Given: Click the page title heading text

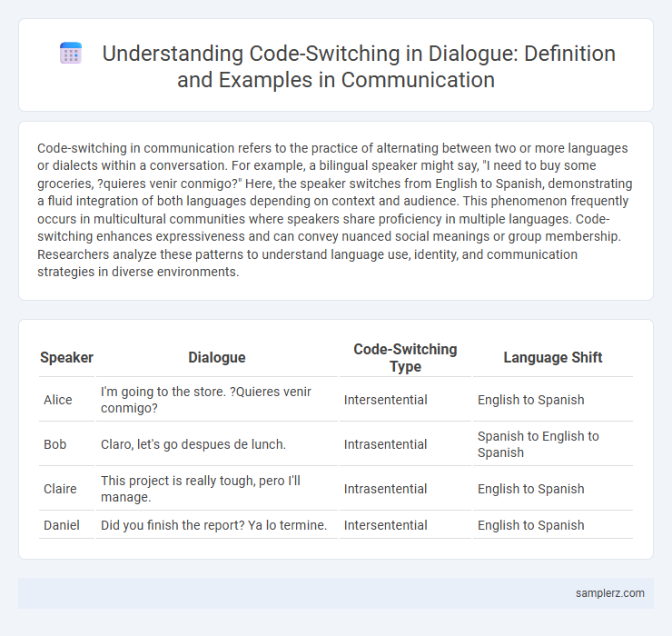Looking at the screenshot, I should pos(359,66).
